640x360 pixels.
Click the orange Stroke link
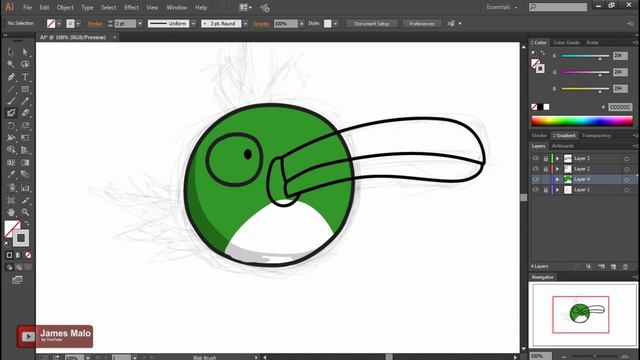[x=95, y=24]
